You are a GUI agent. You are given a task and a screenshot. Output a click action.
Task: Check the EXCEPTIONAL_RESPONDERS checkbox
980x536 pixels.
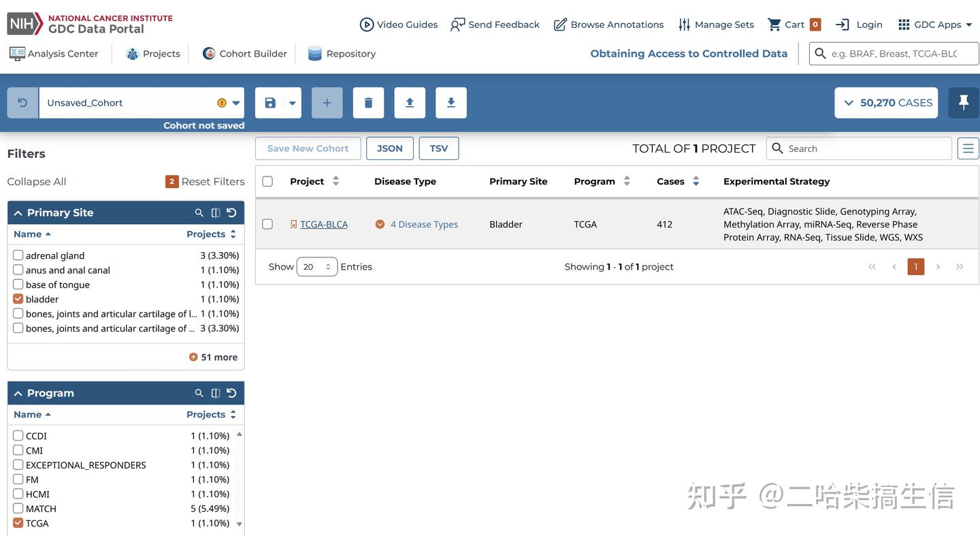[18, 464]
